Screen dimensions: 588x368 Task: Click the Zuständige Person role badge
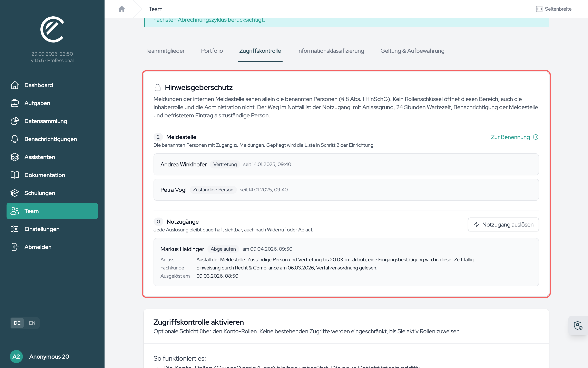click(x=213, y=190)
